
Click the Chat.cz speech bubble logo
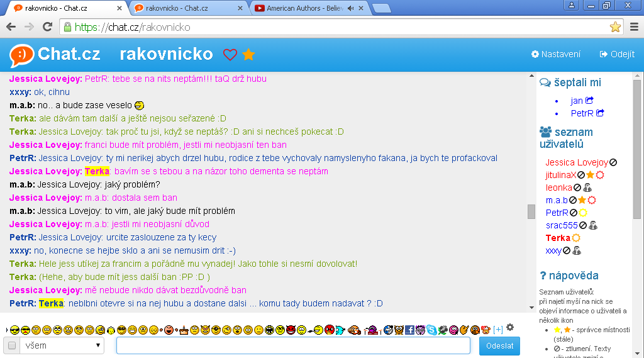click(x=21, y=55)
